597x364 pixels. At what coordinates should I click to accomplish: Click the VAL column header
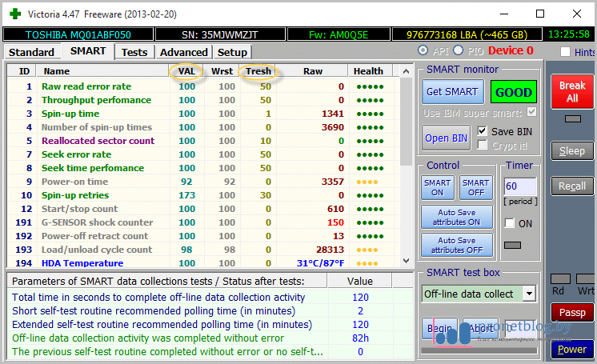click(x=186, y=71)
